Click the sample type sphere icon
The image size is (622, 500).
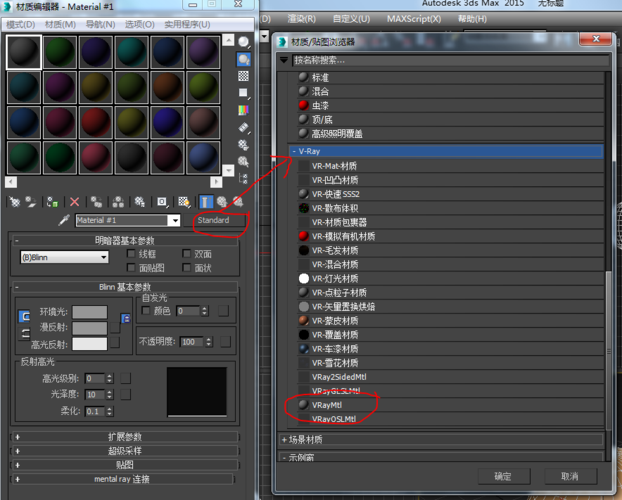click(x=243, y=42)
